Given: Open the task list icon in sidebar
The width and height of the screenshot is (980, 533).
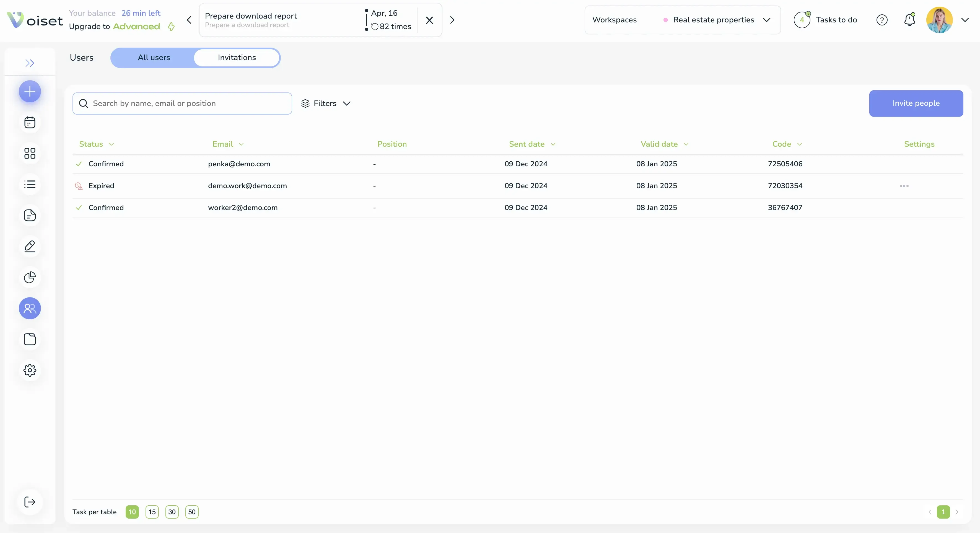Looking at the screenshot, I should point(30,185).
